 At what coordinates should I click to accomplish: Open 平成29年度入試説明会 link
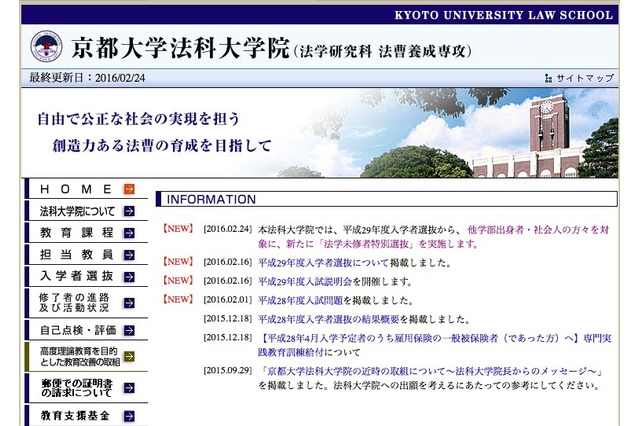tap(305, 282)
